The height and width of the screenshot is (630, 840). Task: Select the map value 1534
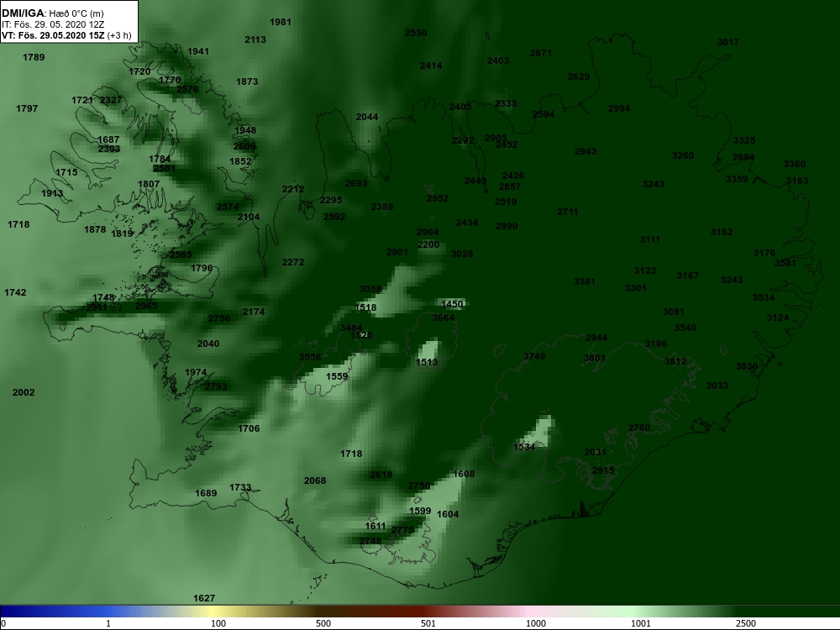point(524,448)
